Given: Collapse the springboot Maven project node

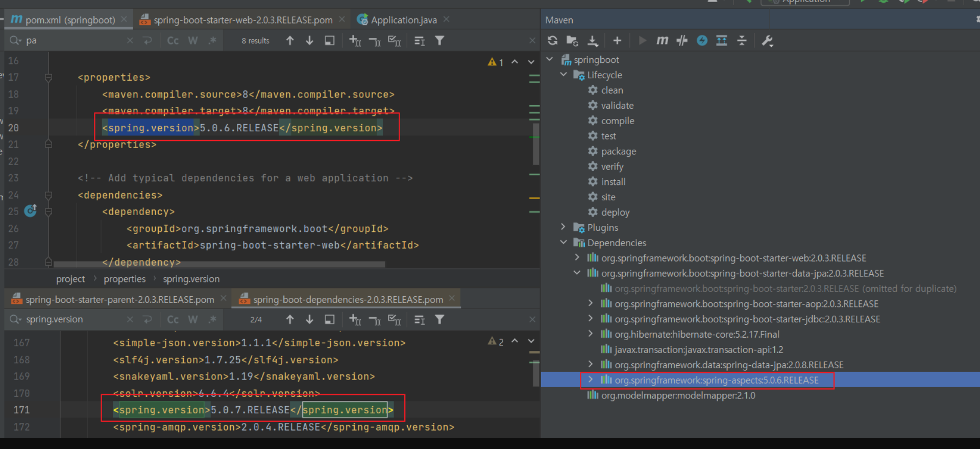Looking at the screenshot, I should (550, 59).
